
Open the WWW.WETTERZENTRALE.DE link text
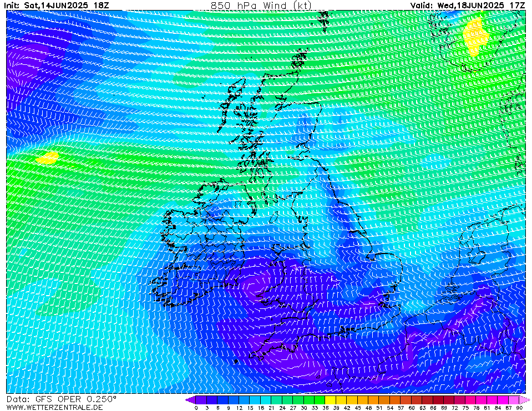point(54,407)
